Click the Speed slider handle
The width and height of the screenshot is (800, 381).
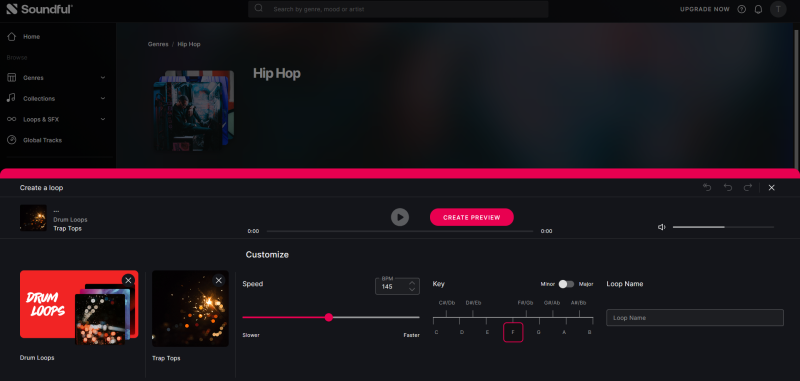[x=329, y=317]
